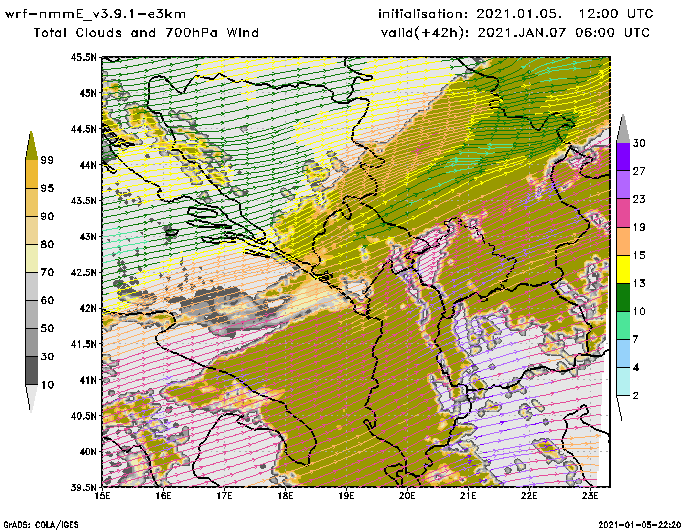Select the "22E" longitude label
Viewport: 700px width, 530px height.
(529, 496)
